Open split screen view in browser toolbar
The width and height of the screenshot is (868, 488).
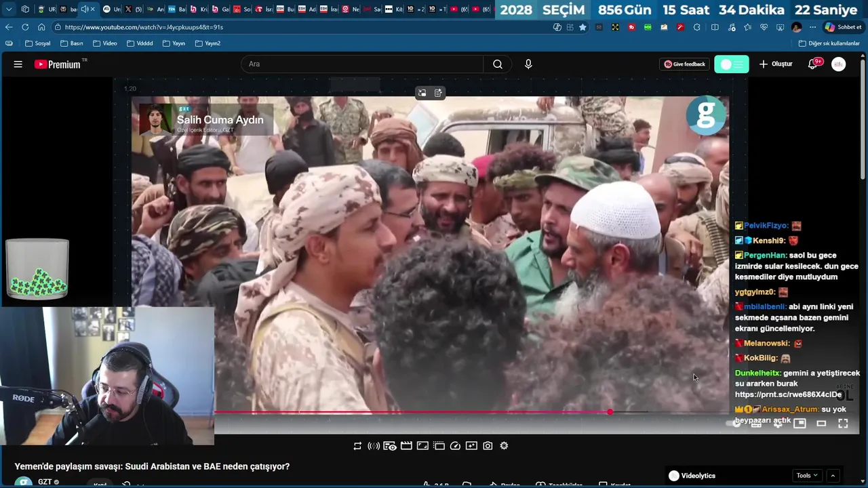715,27
